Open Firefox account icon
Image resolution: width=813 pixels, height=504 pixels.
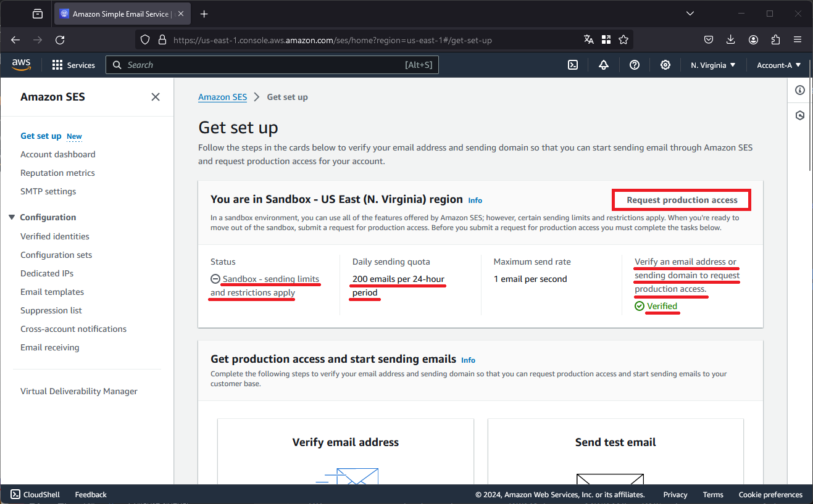point(754,39)
